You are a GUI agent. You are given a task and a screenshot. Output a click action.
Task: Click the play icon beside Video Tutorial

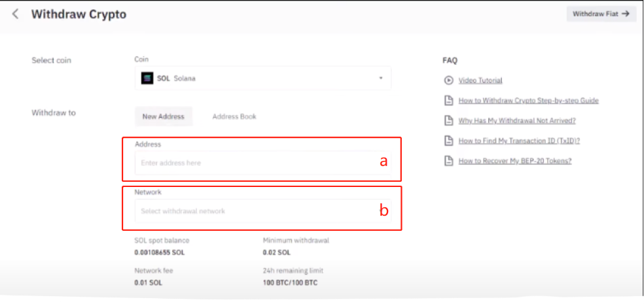[448, 80]
